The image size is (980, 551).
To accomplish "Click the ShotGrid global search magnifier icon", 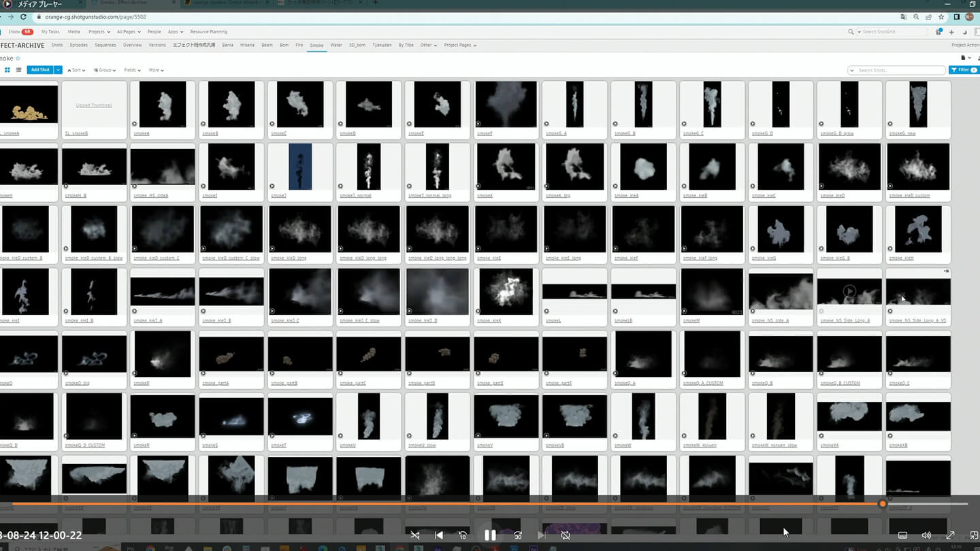I will [x=851, y=32].
